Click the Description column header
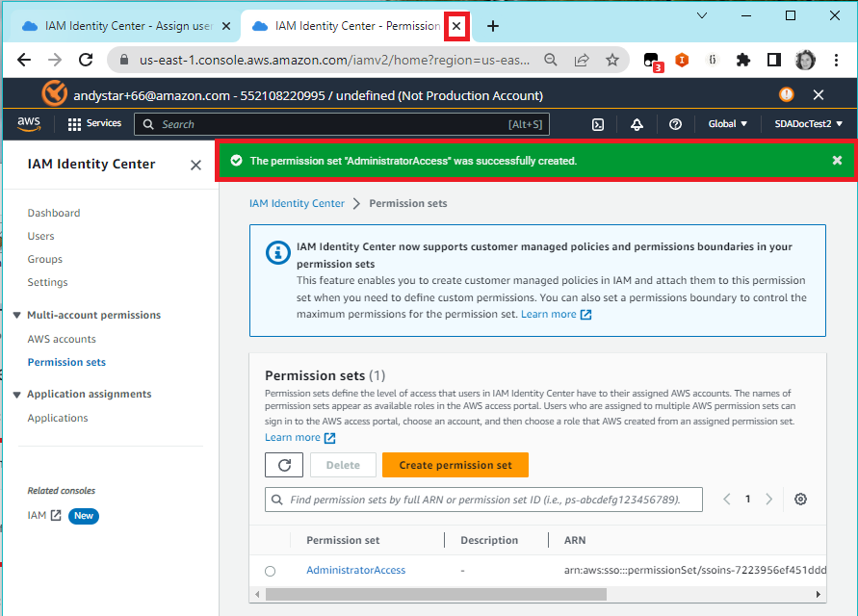Screen dimensions: 858x616 pos(489,540)
